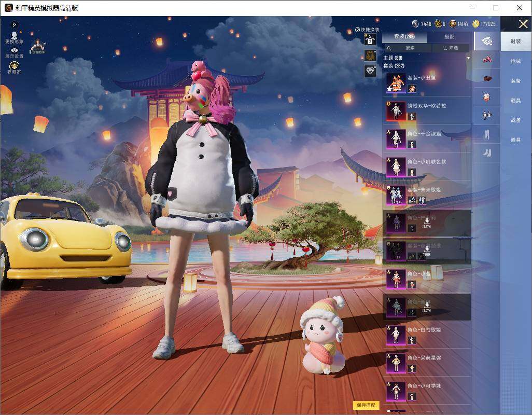
Task: Select the hanger quick outfit slot 2
Action: (x=370, y=40)
